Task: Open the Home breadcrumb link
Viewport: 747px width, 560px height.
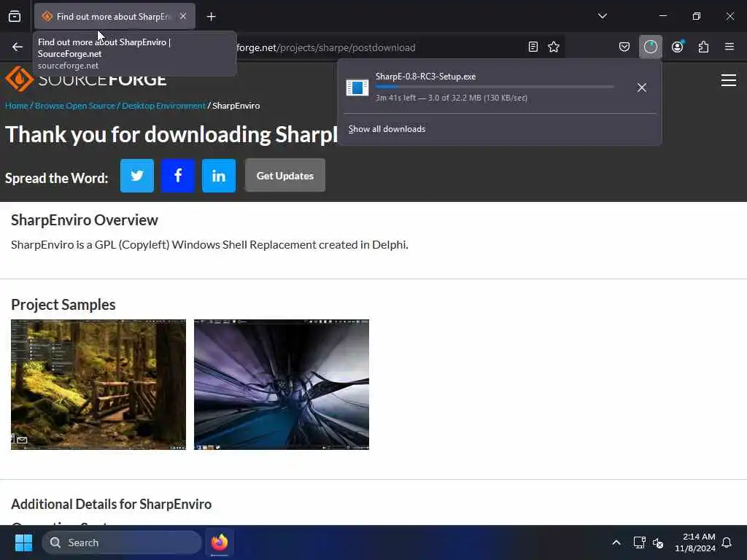Action: 17,106
